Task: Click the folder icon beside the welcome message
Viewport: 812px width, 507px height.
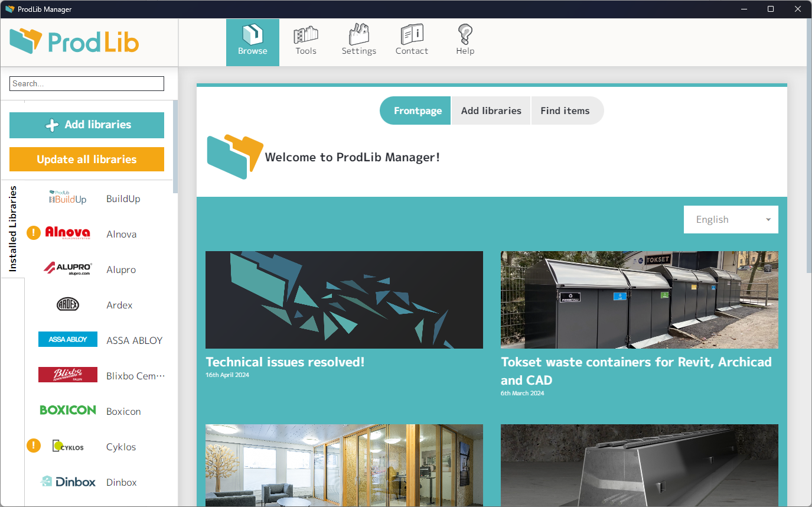Action: point(235,157)
